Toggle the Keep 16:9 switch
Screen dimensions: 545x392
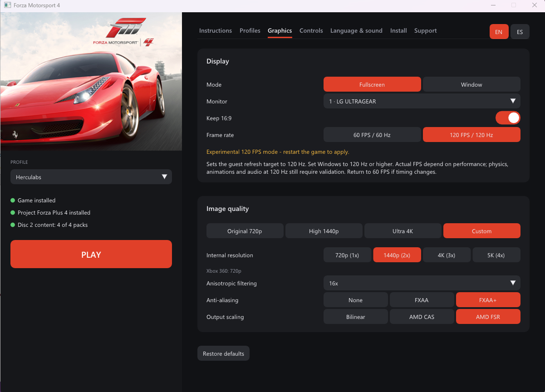[x=508, y=118]
